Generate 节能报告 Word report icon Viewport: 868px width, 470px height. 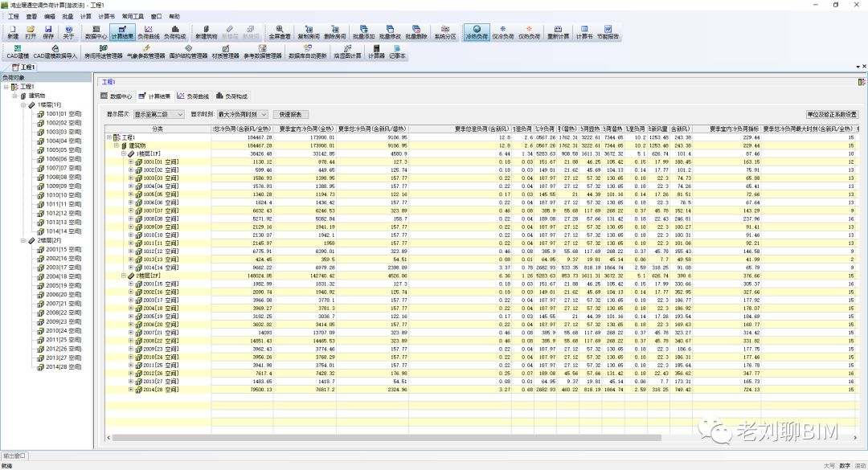tap(608, 32)
